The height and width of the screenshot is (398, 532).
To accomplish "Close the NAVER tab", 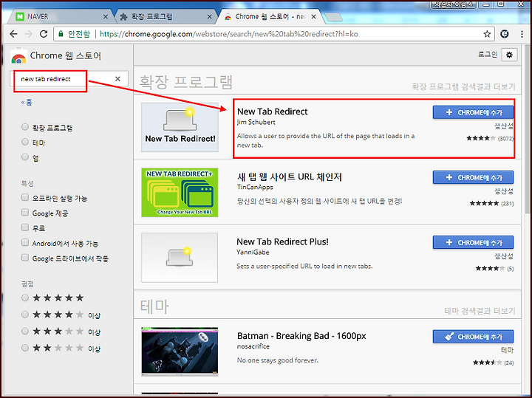I will pos(106,16).
